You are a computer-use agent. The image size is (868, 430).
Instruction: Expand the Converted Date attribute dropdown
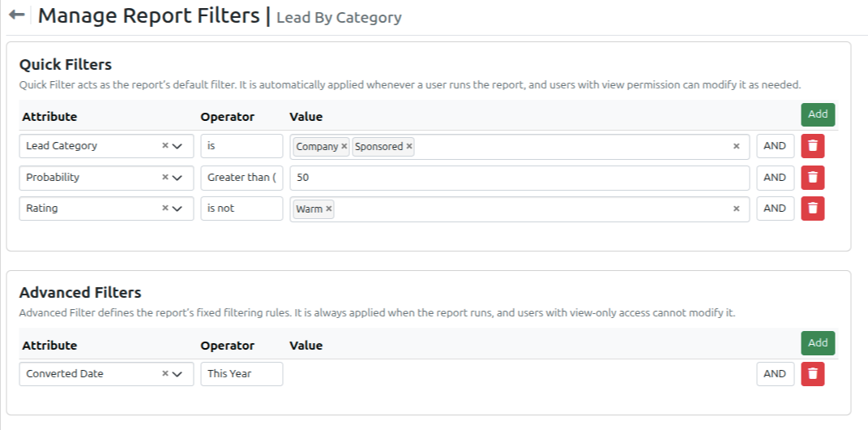tap(177, 374)
